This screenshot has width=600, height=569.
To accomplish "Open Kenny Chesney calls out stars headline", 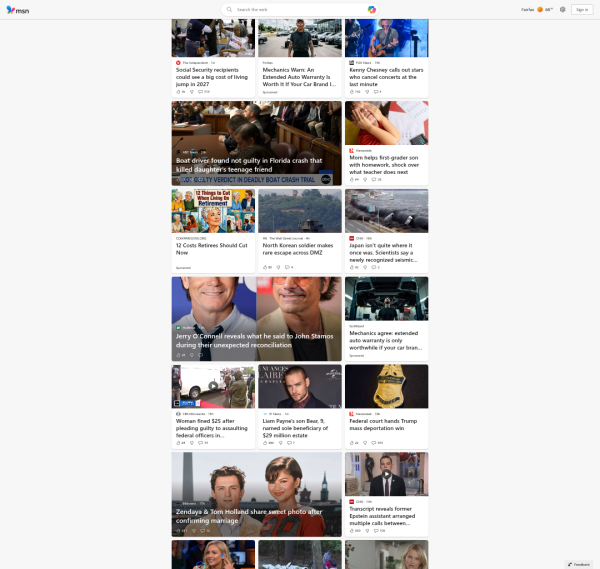I will coord(386,77).
